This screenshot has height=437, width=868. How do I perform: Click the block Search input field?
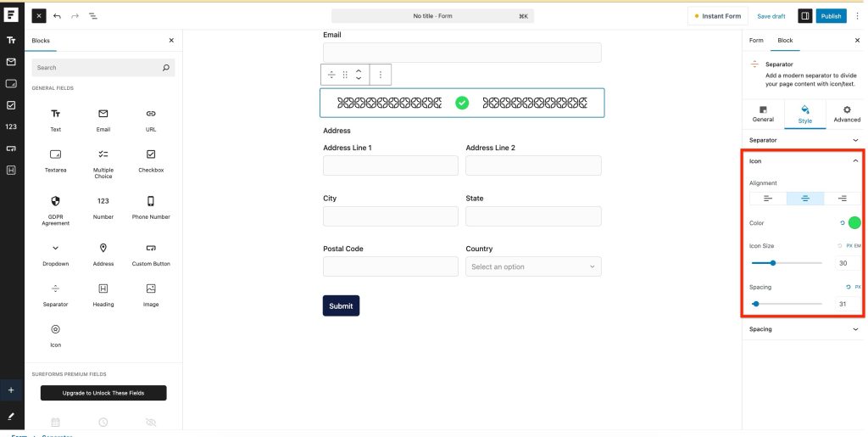pyautogui.click(x=96, y=67)
